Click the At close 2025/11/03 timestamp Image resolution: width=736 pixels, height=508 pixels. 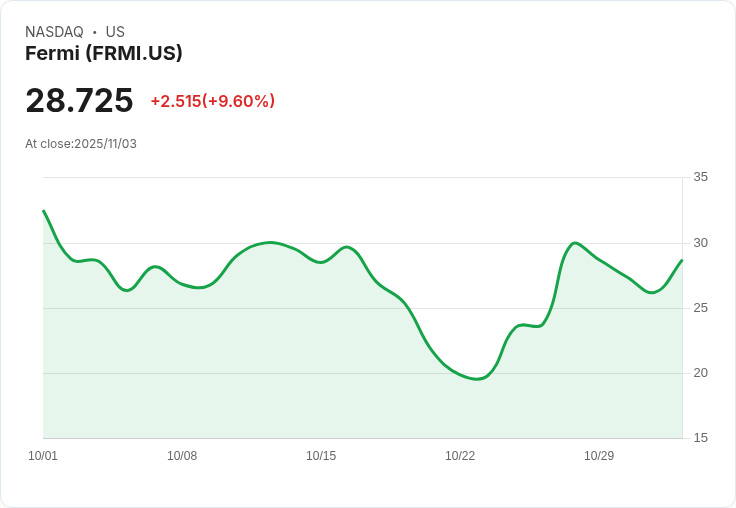[81, 144]
